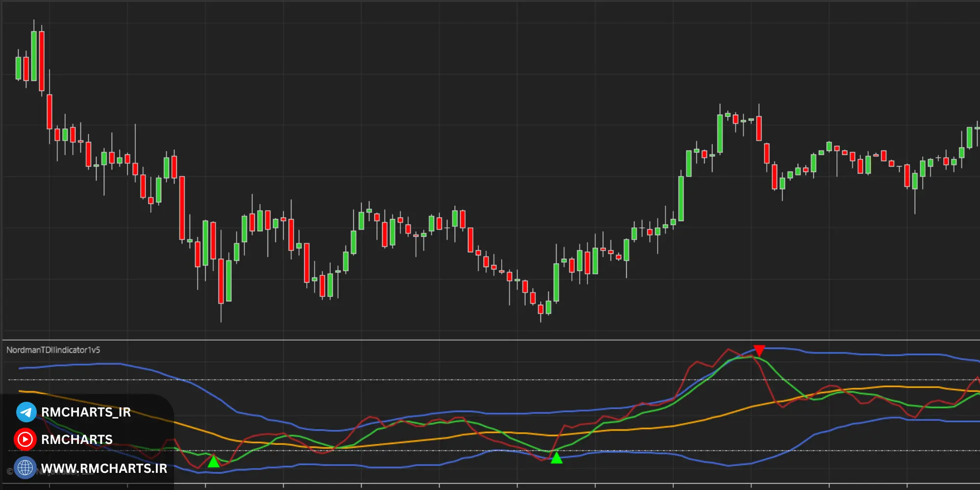980x490 pixels.
Task: Click the RMCHARTS YouTube channel name
Action: (77, 440)
